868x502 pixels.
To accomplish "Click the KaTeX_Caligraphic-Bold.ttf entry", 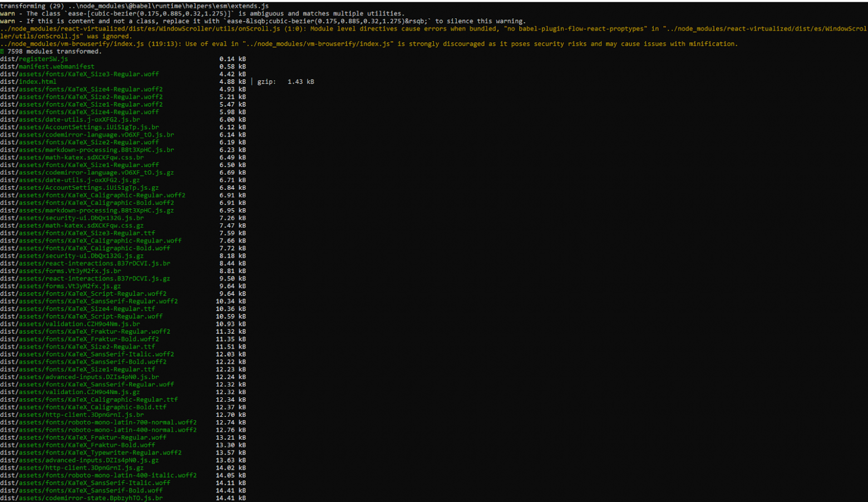I will point(83,407).
